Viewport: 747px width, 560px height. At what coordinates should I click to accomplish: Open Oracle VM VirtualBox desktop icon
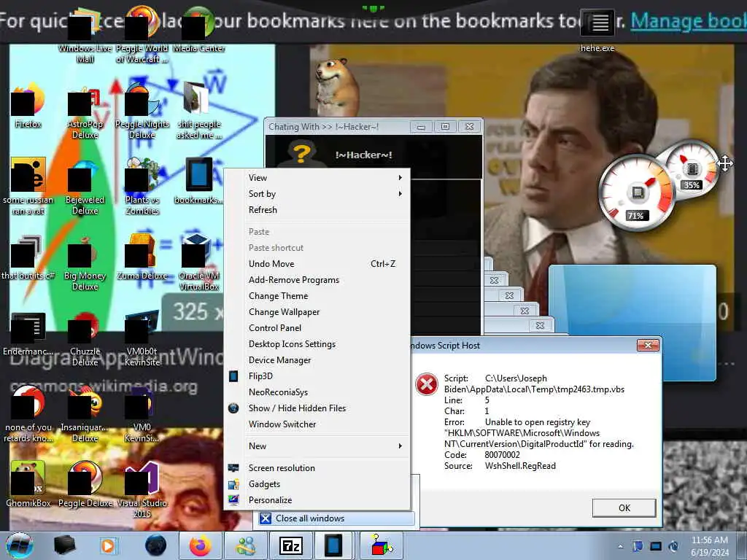point(198,262)
